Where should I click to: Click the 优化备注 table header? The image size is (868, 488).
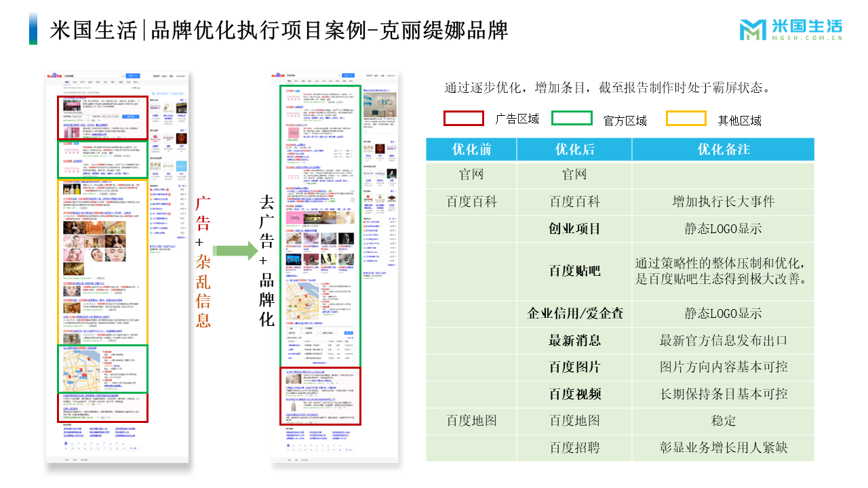724,149
